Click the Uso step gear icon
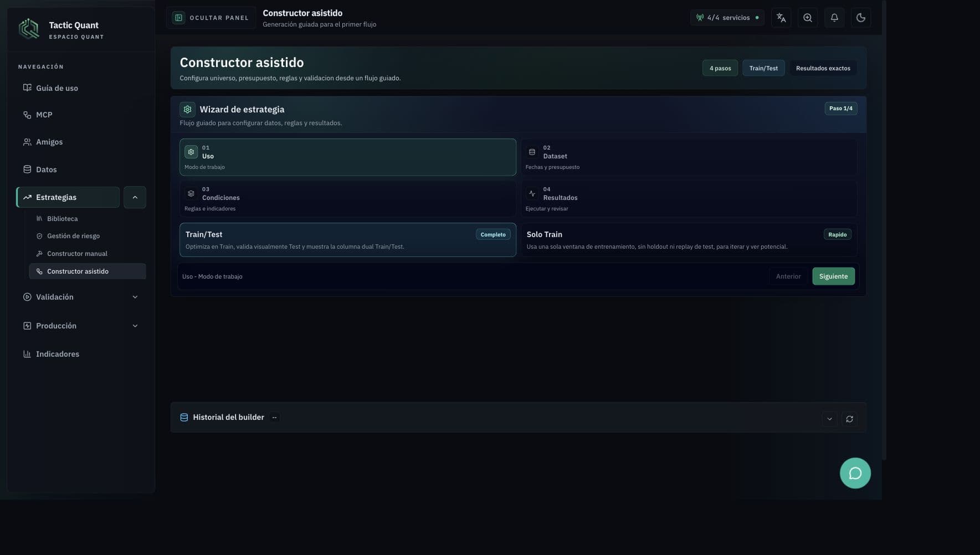Image resolution: width=980 pixels, height=555 pixels. pos(191,152)
